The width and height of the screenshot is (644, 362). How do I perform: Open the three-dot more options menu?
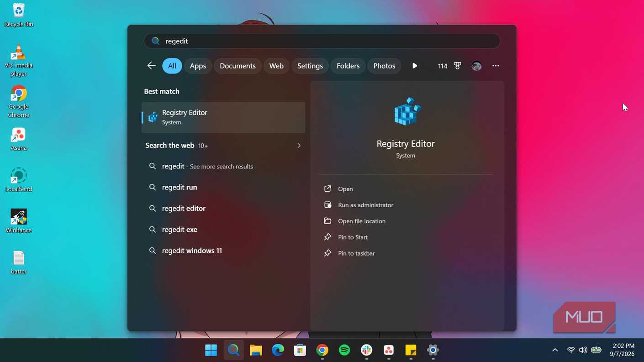pos(496,66)
